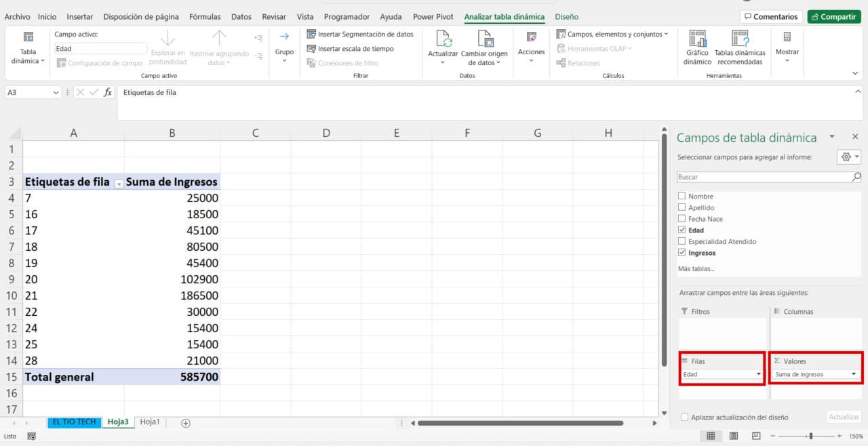Click the Actualizar refresh icon
Screen dimensions: 868x446
443,39
